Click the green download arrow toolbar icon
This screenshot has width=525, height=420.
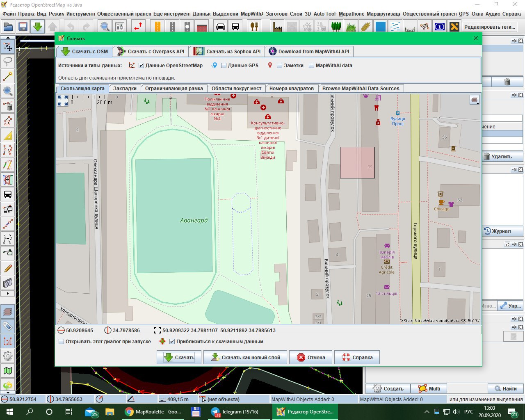[x=38, y=27]
